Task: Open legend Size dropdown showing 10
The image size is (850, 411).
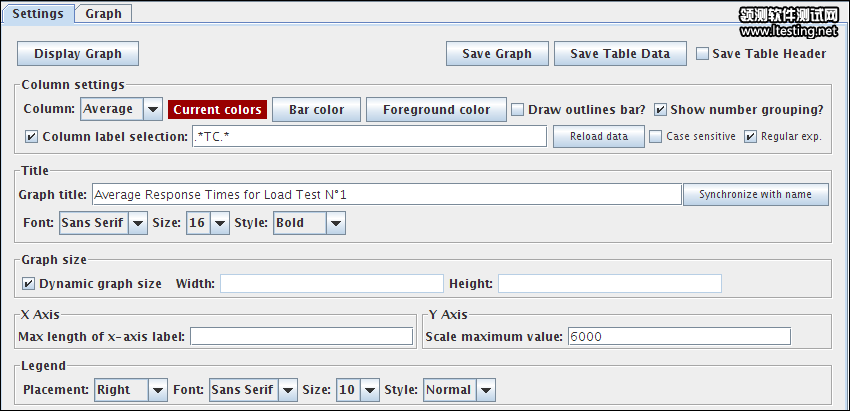Action: [x=357, y=390]
